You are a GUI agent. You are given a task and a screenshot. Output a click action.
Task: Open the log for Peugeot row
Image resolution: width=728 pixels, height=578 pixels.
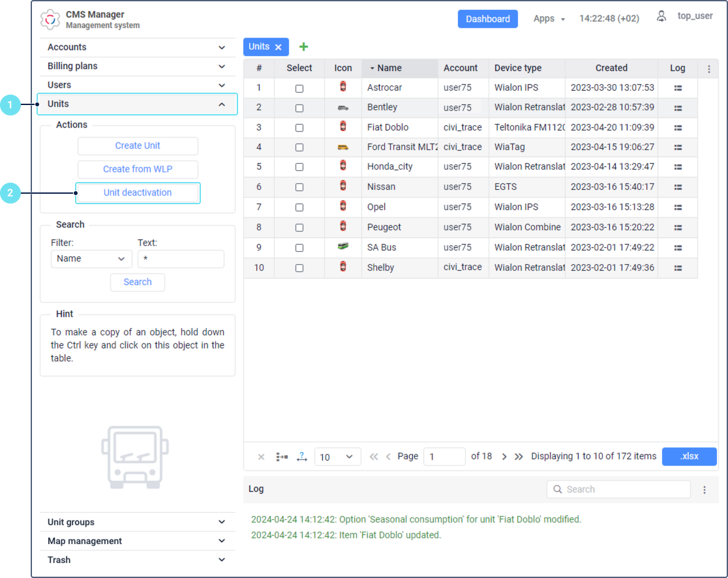point(678,228)
